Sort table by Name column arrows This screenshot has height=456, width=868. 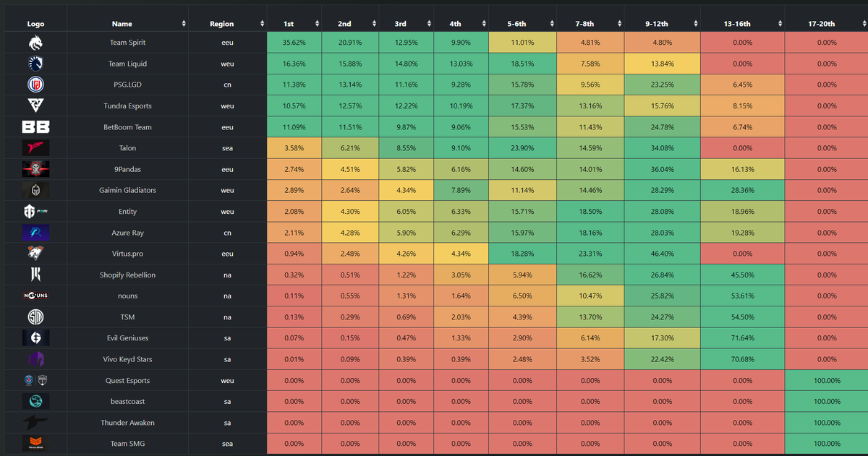click(183, 24)
